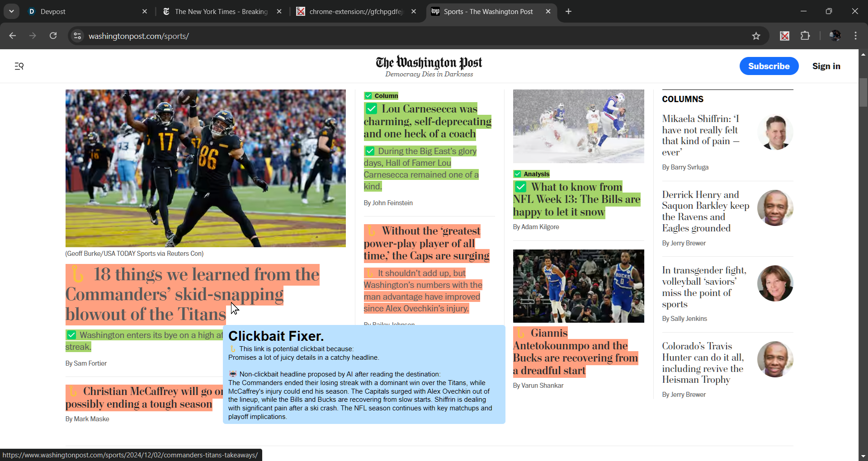Open Derrick Henry and Saquon Barkley column

tap(706, 211)
